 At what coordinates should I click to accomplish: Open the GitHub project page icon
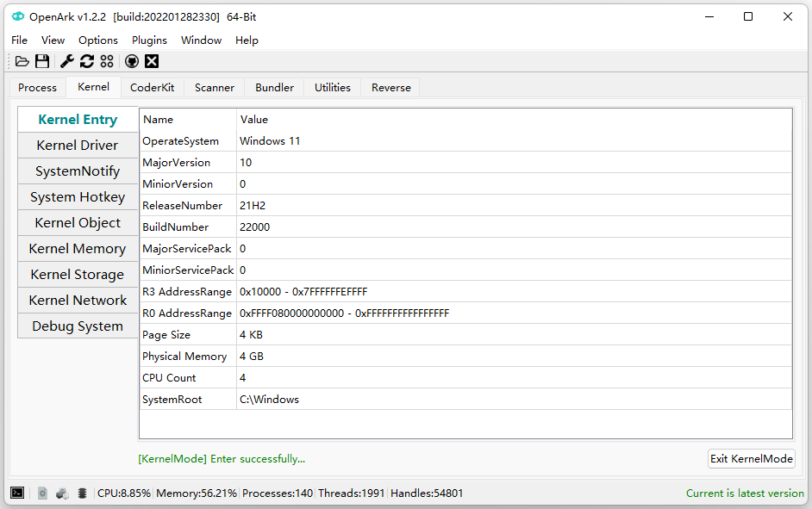coord(132,61)
